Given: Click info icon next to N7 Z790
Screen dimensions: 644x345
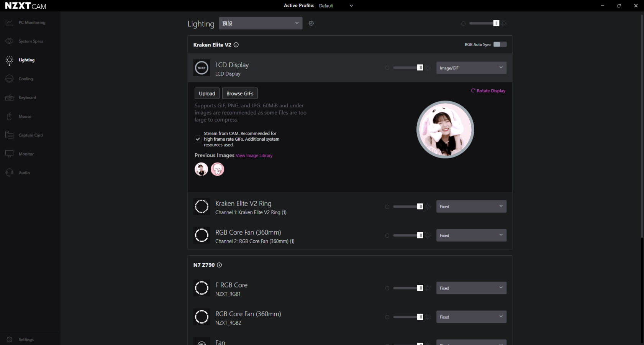Looking at the screenshot, I should pyautogui.click(x=219, y=265).
